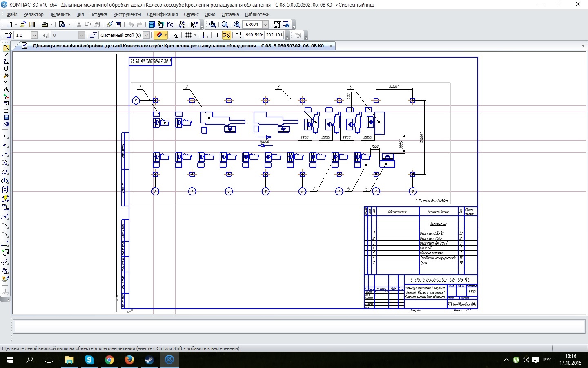
Task: Open the Спецификация menu
Action: pos(163,14)
